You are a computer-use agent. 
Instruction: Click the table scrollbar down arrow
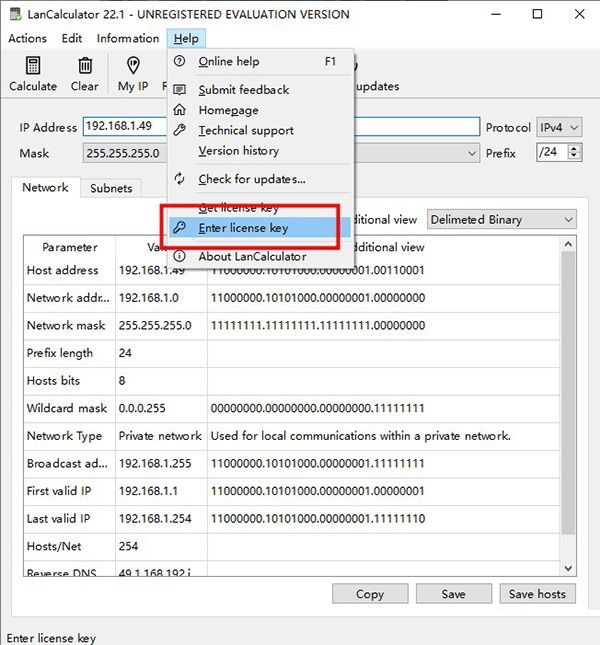click(568, 568)
